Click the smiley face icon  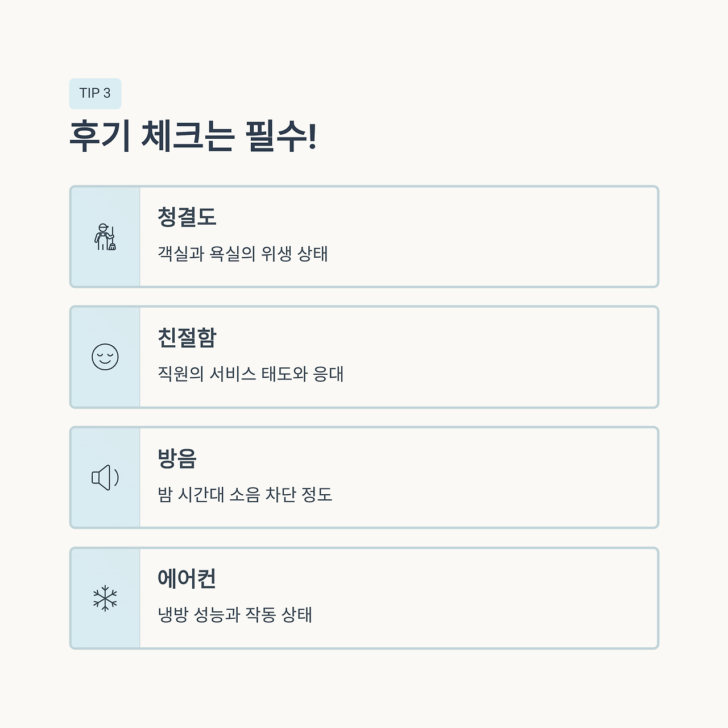(x=105, y=357)
